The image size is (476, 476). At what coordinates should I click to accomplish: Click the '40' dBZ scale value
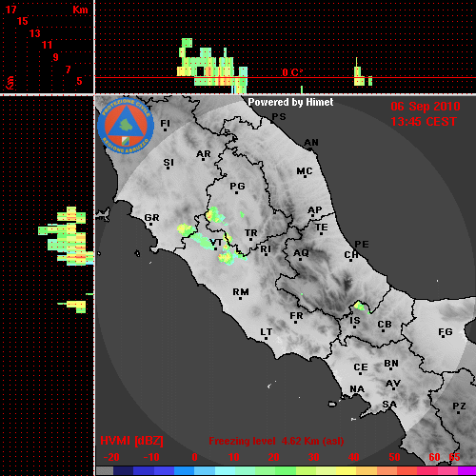354,457
